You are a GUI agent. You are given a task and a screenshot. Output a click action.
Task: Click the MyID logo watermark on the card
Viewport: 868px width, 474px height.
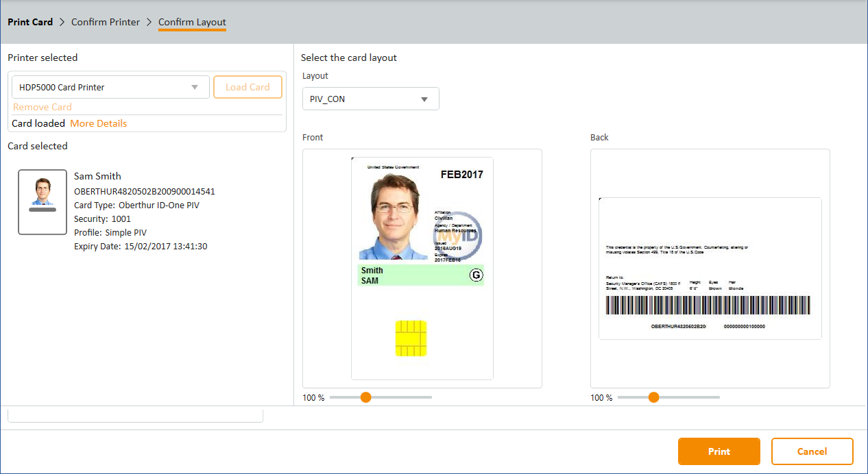[x=458, y=236]
